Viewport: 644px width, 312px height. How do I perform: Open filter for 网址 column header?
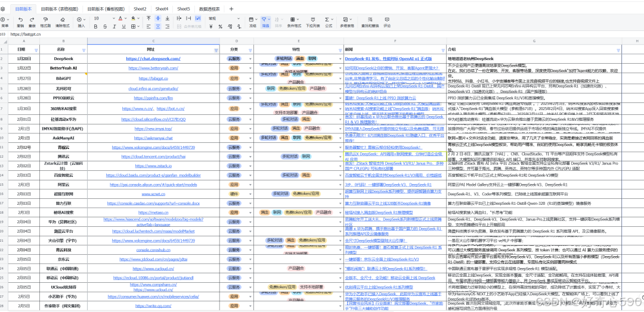(x=216, y=50)
